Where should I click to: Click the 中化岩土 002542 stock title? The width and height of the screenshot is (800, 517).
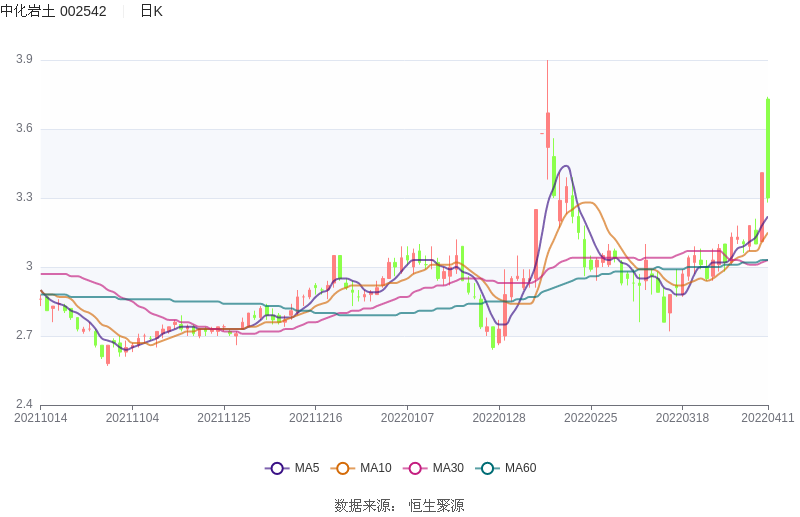(x=53, y=11)
